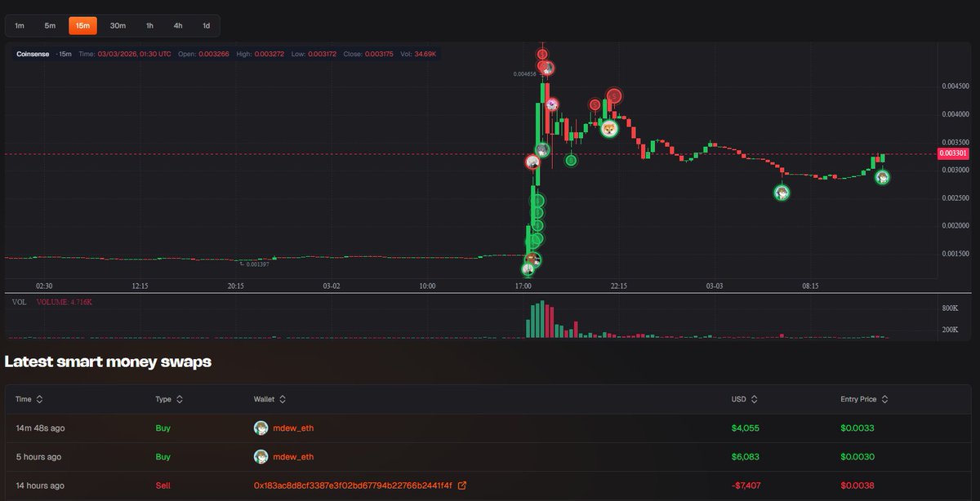The height and width of the screenshot is (501, 980).
Task: Sort swaps by the Type column arrows
Action: pyautogui.click(x=180, y=400)
